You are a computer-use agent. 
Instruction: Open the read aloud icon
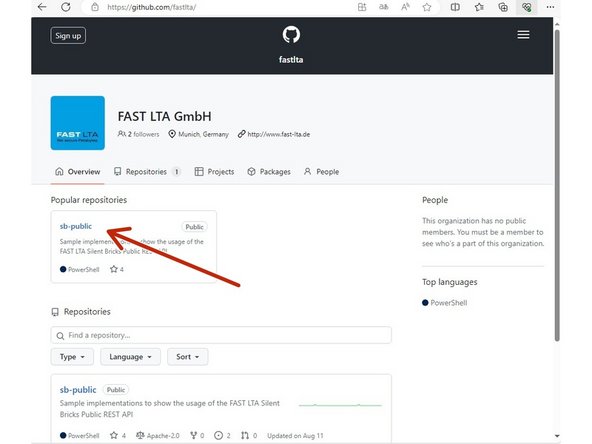405,7
